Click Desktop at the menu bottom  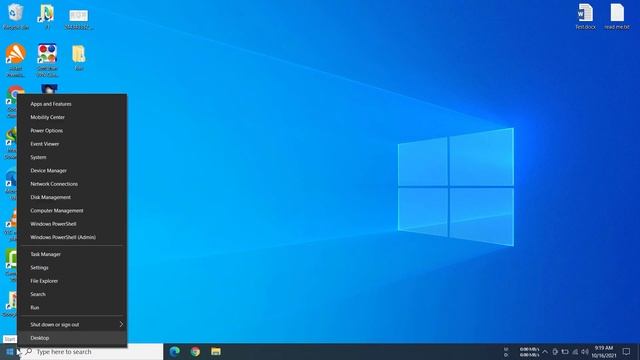(72, 338)
